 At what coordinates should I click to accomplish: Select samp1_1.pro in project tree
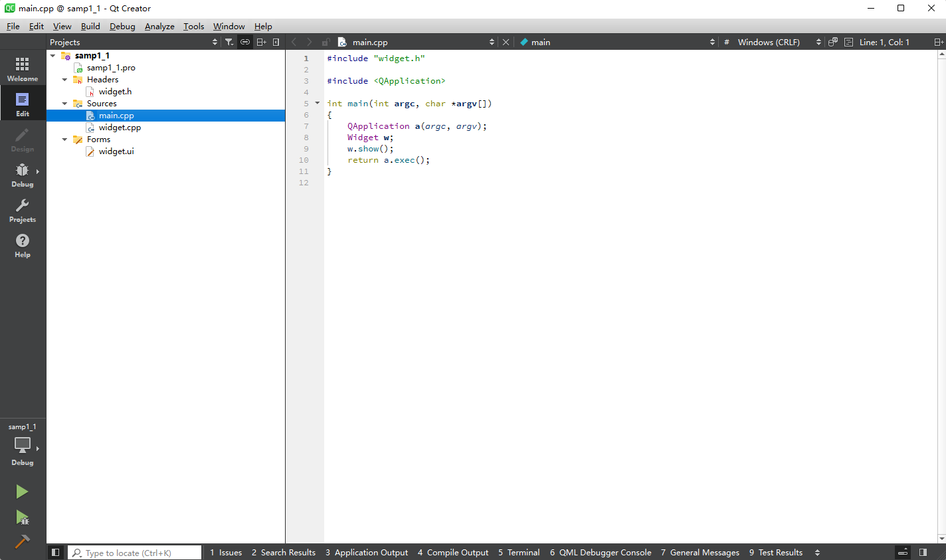pyautogui.click(x=111, y=68)
